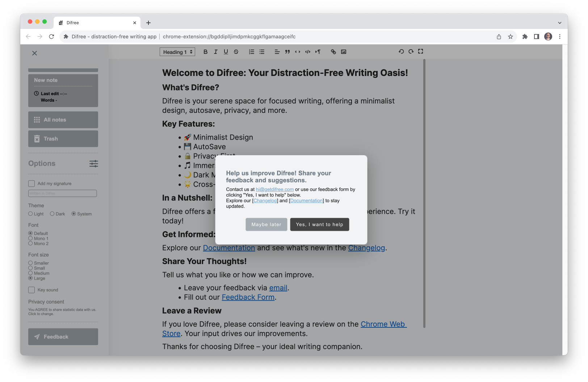
Task: Reload the page
Action: 51,37
